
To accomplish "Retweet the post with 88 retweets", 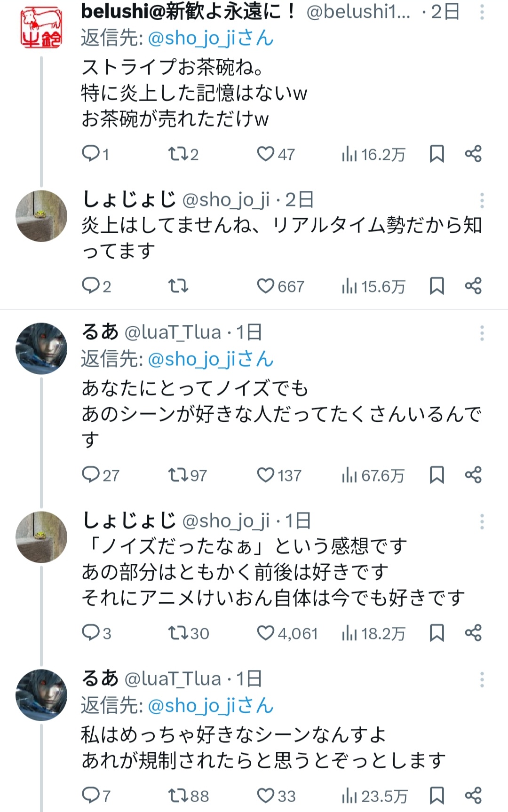I will (178, 796).
